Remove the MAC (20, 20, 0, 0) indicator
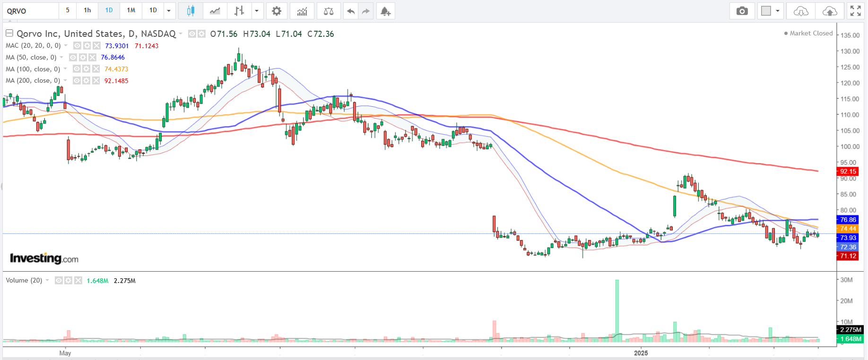Image resolution: width=868 pixels, height=360 pixels. pos(96,46)
